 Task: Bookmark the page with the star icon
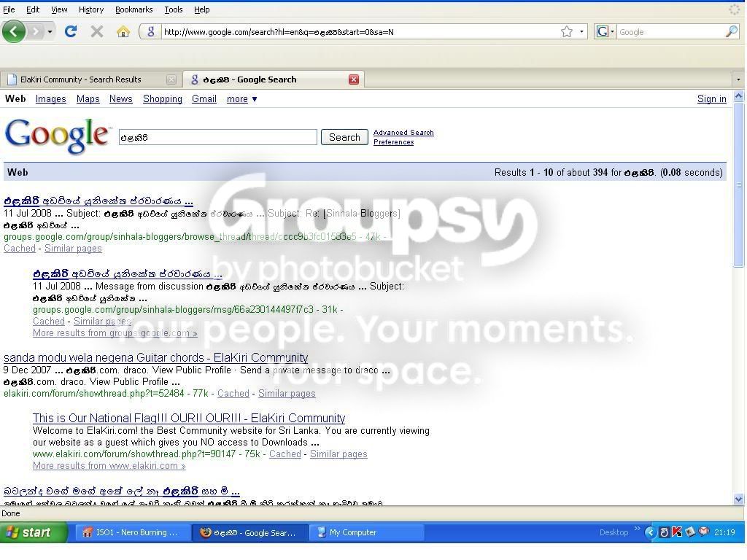pyautogui.click(x=566, y=32)
